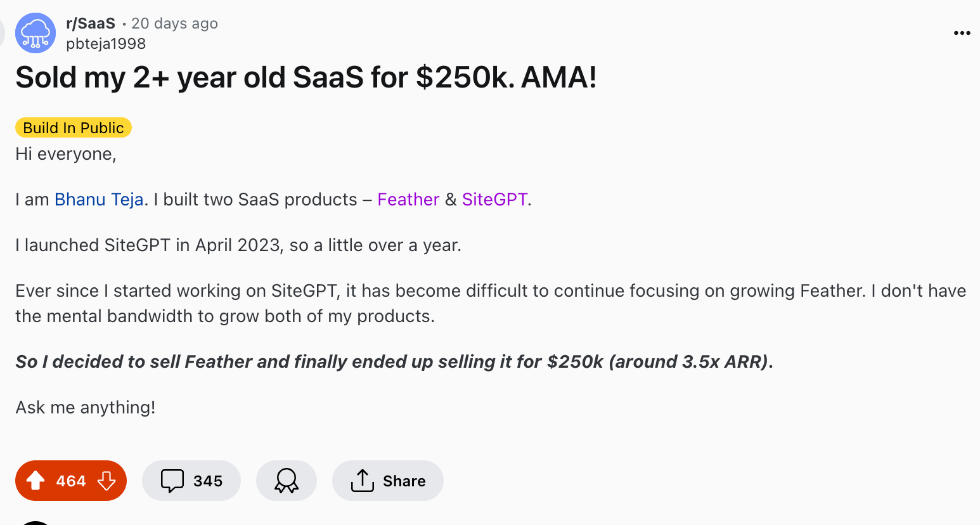
Task: Follow the Bhanu Teja link
Action: pos(99,199)
